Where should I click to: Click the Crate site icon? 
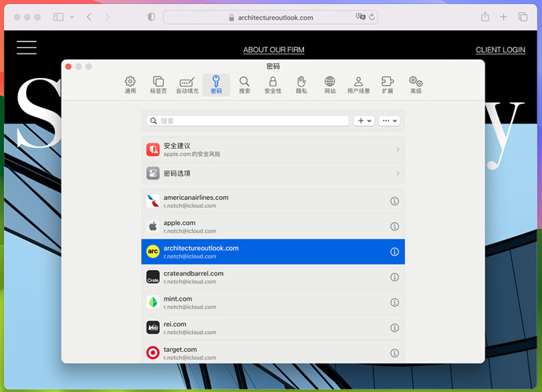tap(153, 277)
